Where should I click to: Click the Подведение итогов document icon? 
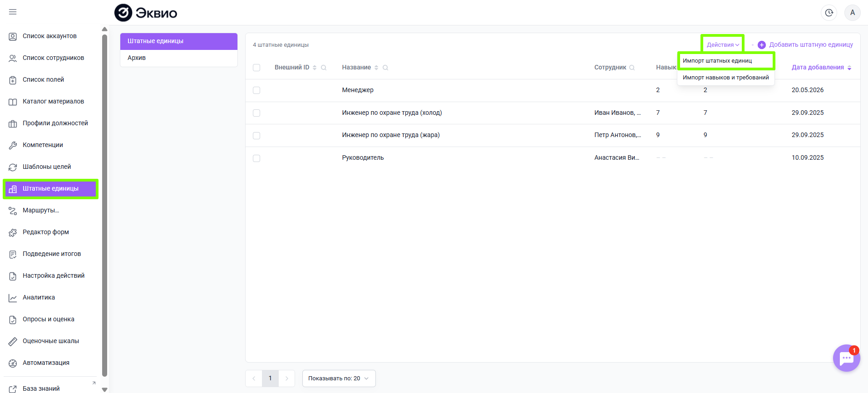tap(13, 254)
